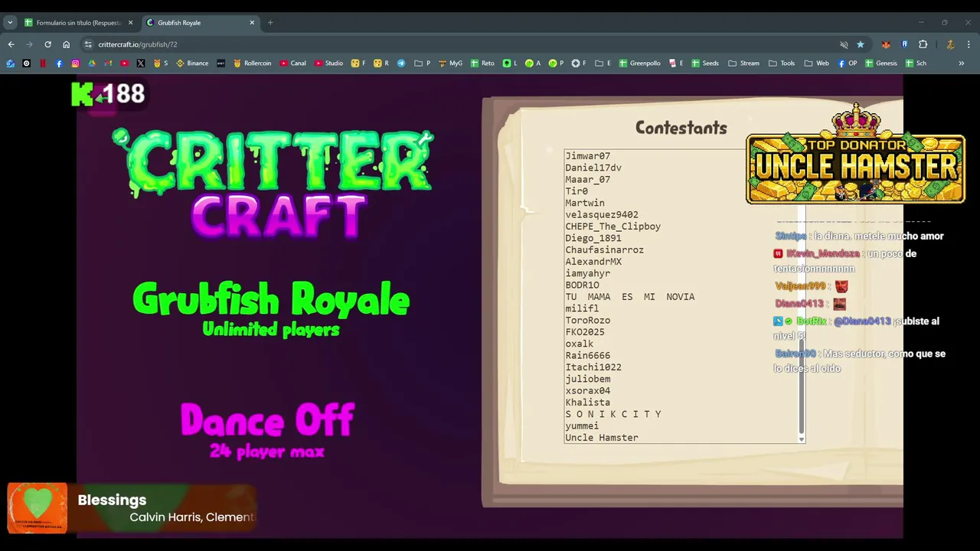980x551 pixels.
Task: Select contestant TU MAMA ES MI NOVIA
Action: click(x=629, y=297)
